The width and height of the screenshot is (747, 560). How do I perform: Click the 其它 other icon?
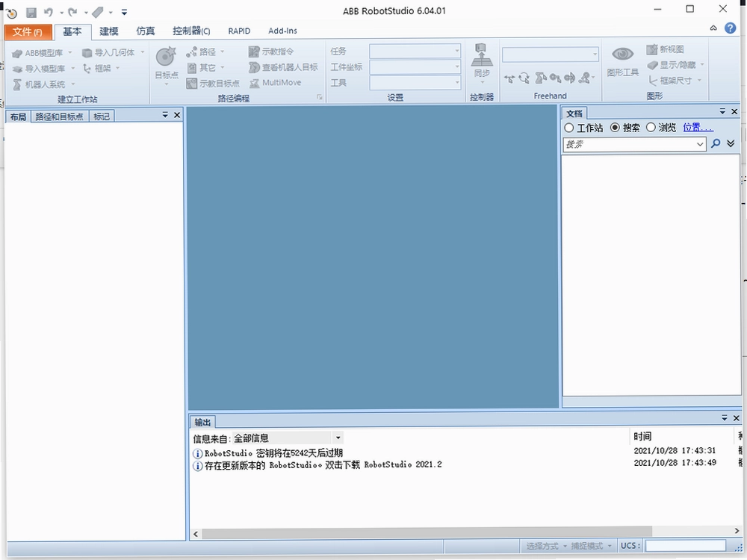pos(191,68)
